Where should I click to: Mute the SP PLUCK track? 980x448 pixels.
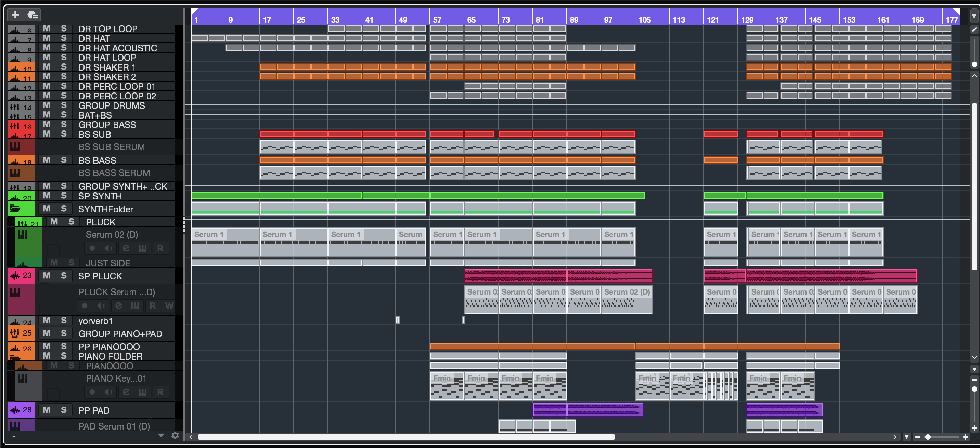point(47,275)
